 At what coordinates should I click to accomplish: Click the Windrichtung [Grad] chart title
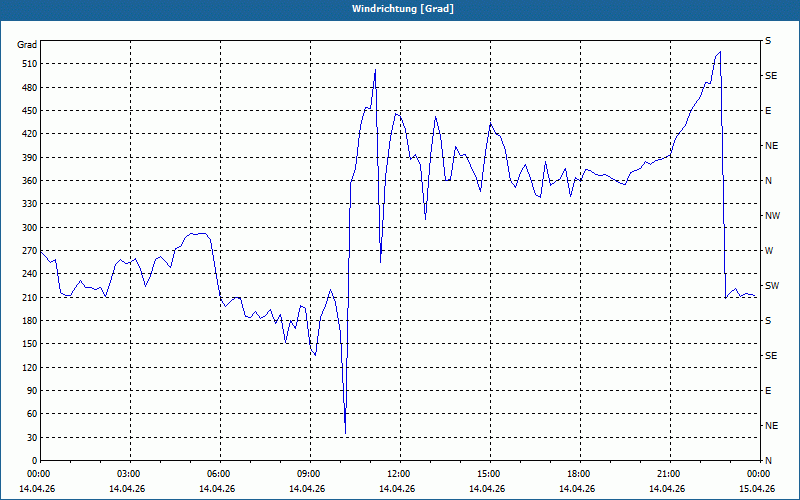coord(403,9)
